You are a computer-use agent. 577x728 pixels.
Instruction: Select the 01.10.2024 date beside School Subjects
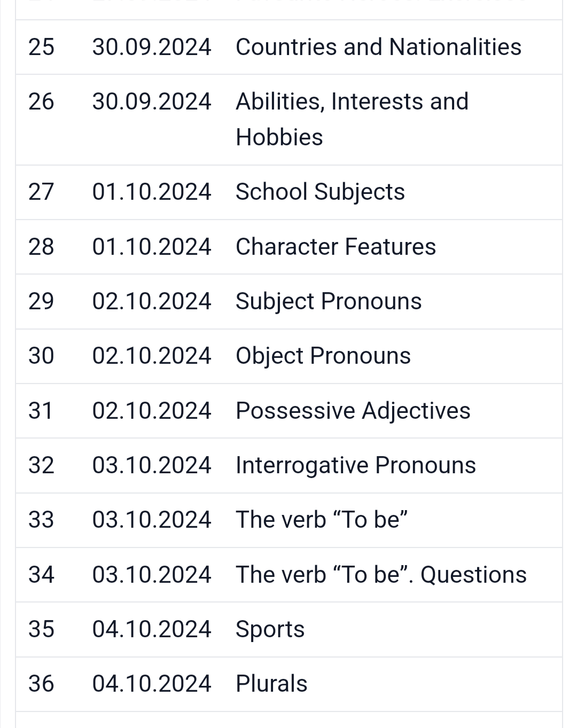(x=151, y=192)
